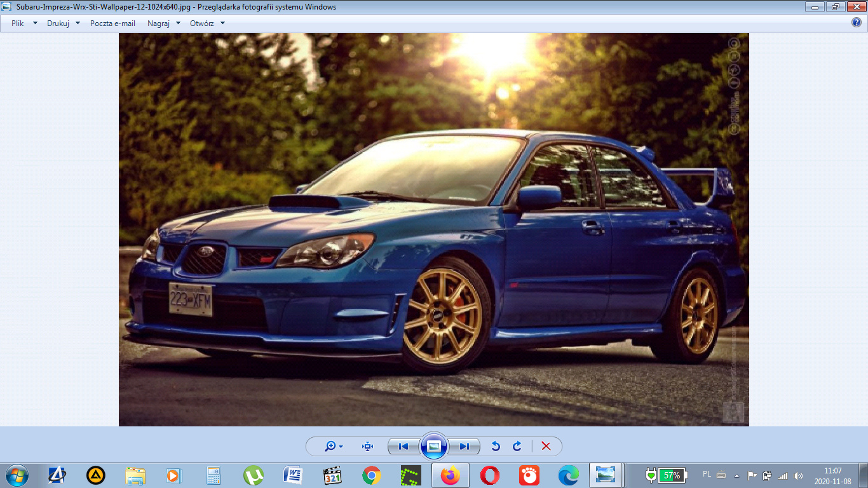Screen dimensions: 868x488
Task: Click the Photo Viewer taskbar button
Action: pos(606,475)
